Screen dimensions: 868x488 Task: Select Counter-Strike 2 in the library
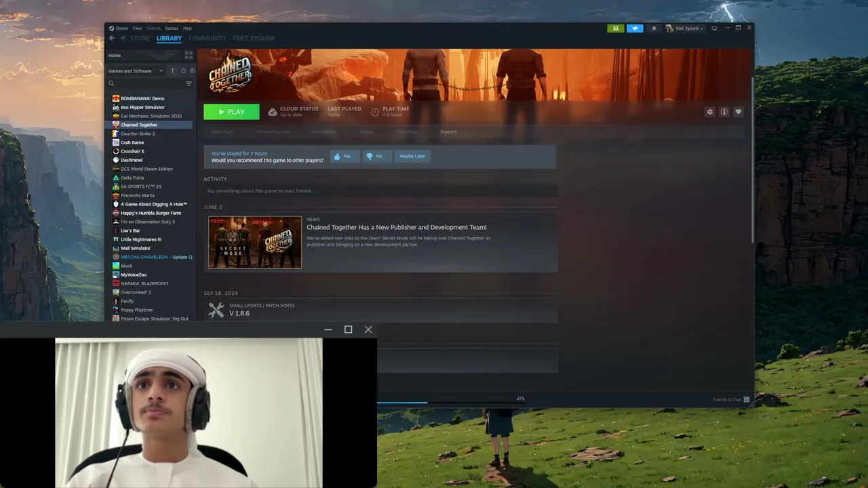pyautogui.click(x=138, y=134)
